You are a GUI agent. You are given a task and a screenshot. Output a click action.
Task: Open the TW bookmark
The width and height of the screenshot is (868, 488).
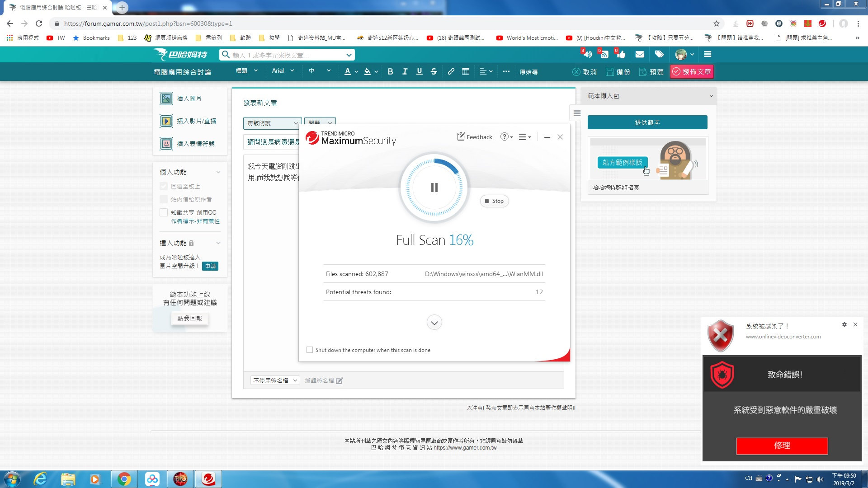point(56,38)
